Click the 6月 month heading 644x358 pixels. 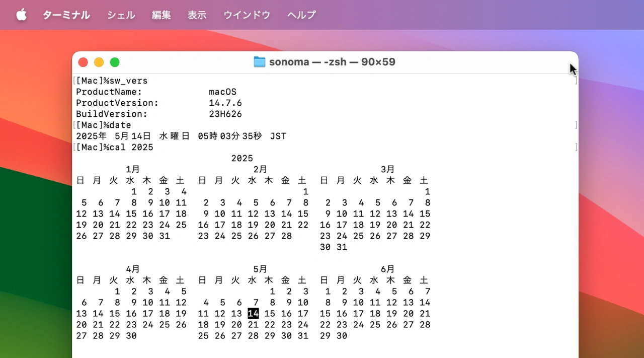[x=387, y=269]
